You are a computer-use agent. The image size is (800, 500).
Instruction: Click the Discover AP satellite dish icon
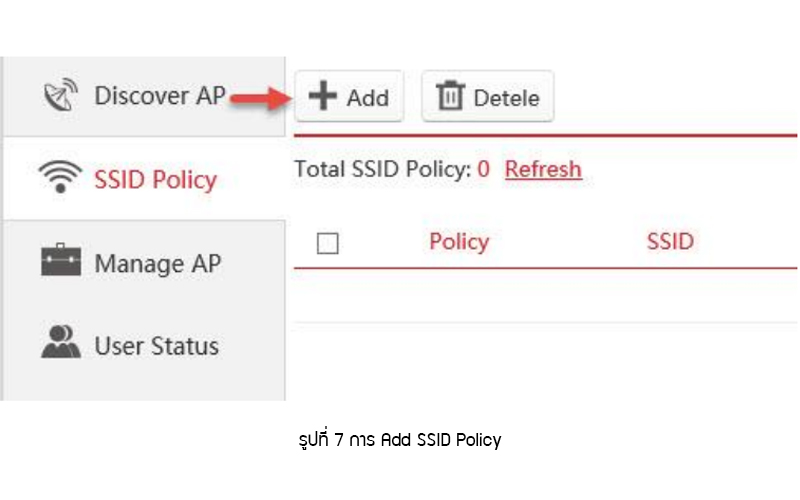tap(61, 94)
